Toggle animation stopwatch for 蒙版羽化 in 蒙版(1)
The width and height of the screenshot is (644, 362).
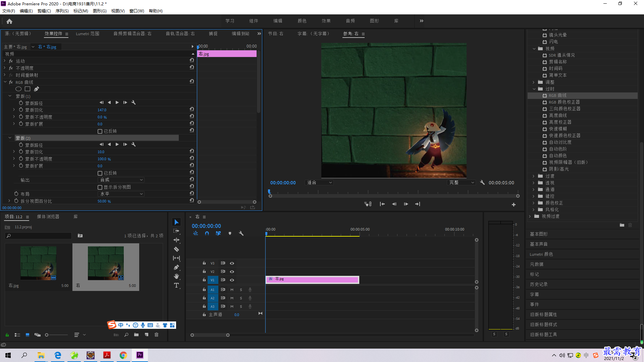pyautogui.click(x=21, y=110)
